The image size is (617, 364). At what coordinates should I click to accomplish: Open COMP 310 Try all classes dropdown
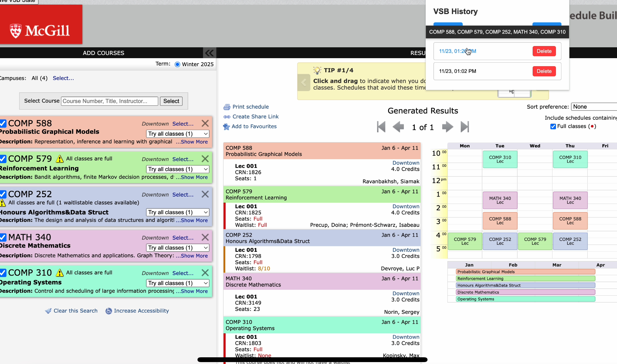178,283
